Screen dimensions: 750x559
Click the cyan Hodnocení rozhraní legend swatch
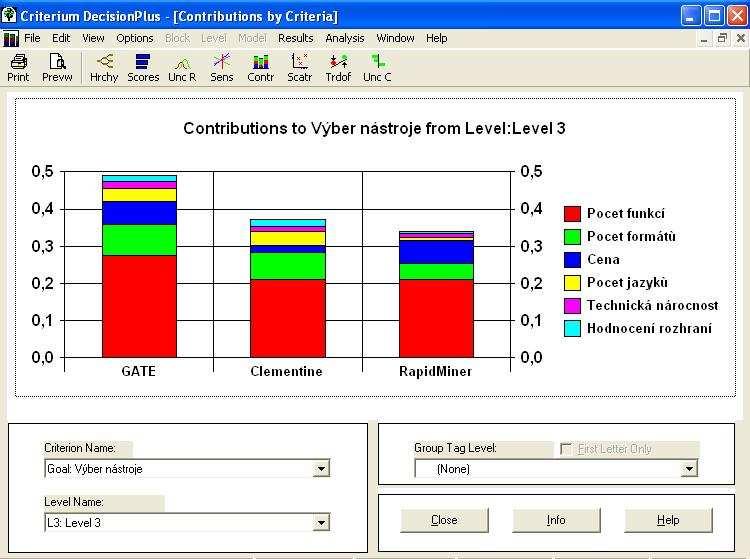pyautogui.click(x=573, y=329)
